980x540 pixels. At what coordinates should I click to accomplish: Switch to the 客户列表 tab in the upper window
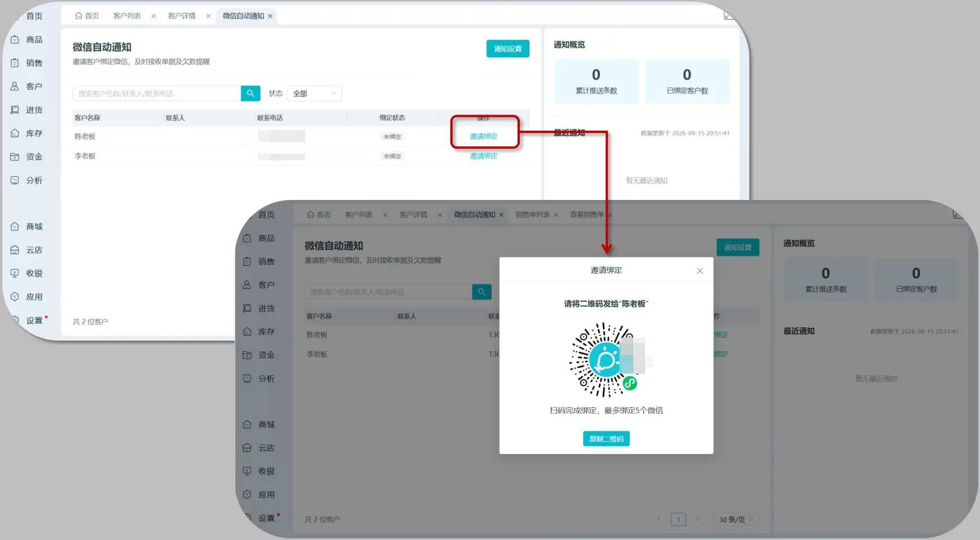pos(127,16)
